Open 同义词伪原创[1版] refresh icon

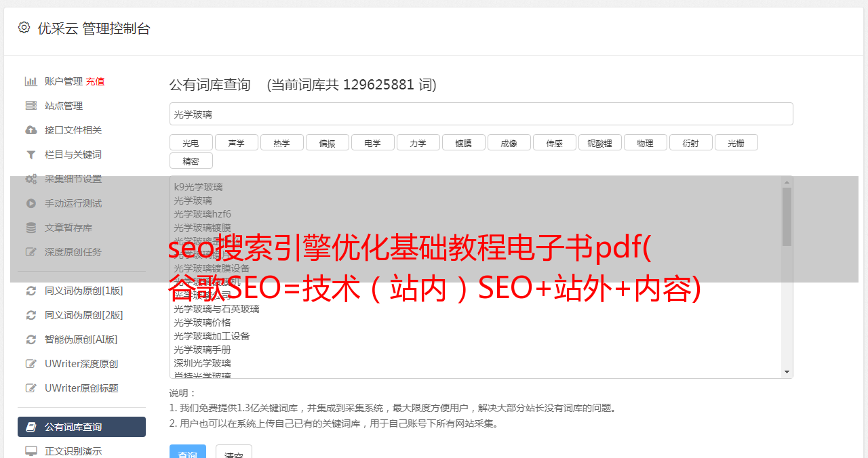(31, 291)
